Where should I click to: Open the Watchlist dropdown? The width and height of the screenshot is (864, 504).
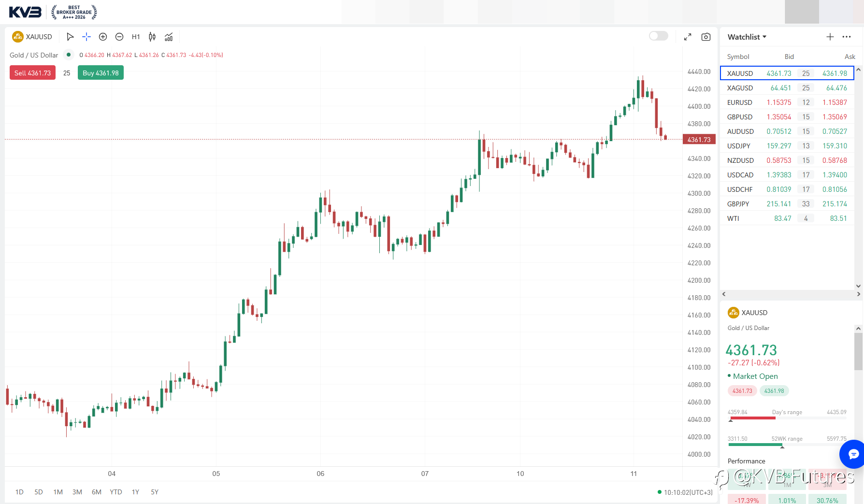pyautogui.click(x=747, y=37)
